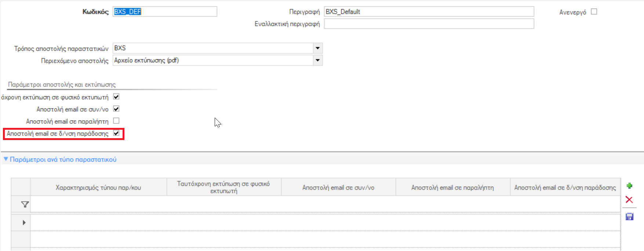Open the Περιεχόμενο αποστολής dropdown arrow
The width and height of the screenshot is (644, 251).
[x=318, y=60]
